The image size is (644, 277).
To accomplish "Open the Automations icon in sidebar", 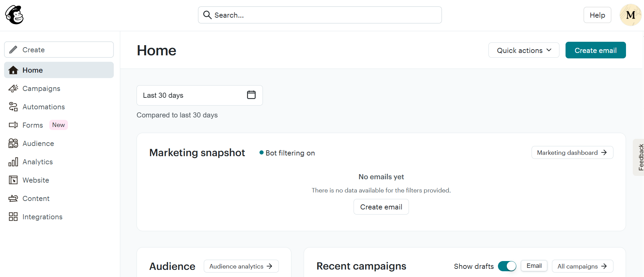I will coord(13,107).
